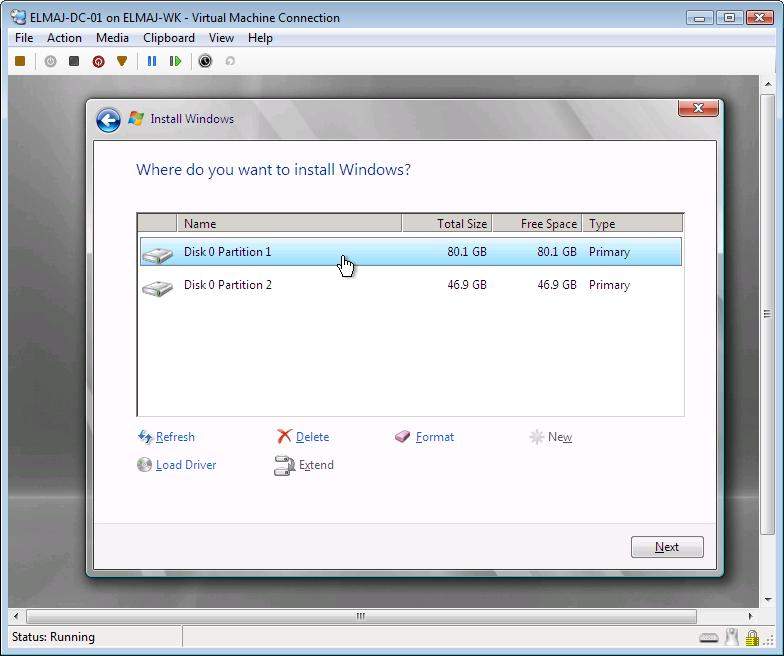Click the red Shut Down toolbar icon

click(98, 61)
